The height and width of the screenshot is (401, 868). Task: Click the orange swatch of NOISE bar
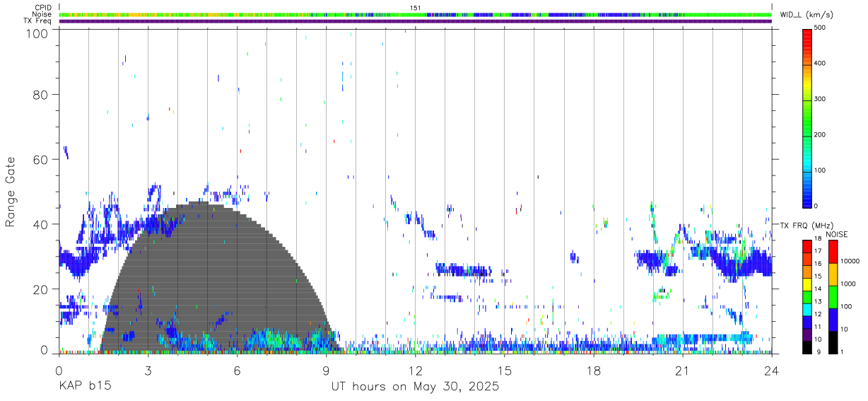coord(832,274)
